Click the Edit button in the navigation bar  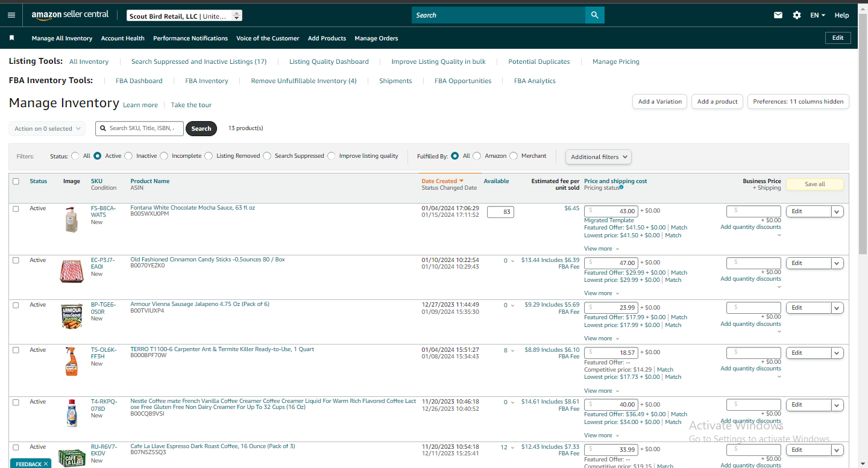click(838, 38)
